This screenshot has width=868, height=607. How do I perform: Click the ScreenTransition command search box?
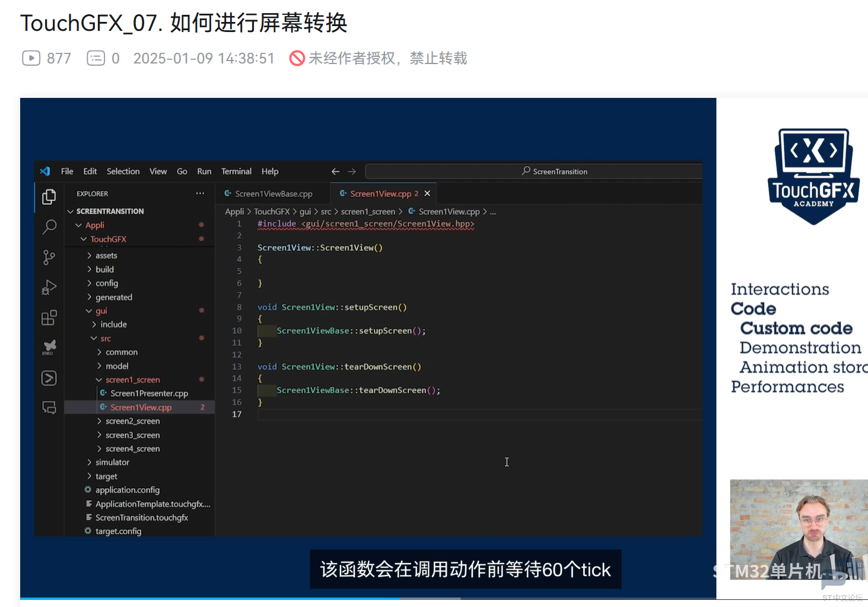534,171
